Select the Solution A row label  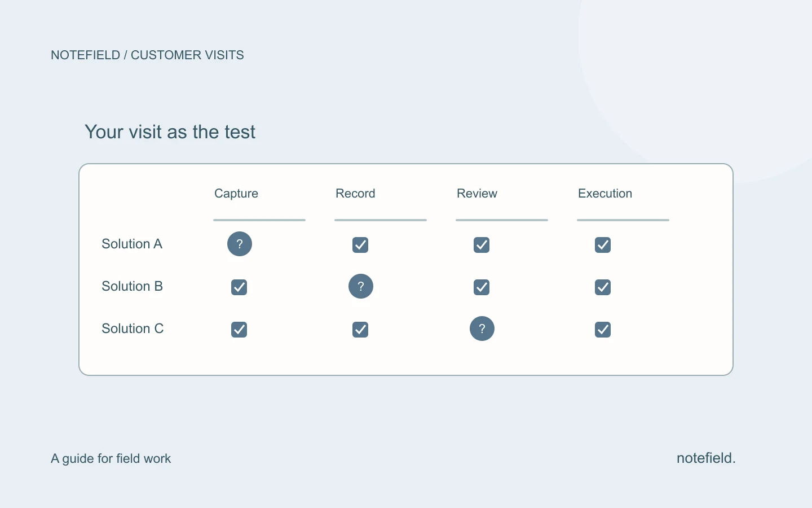(x=132, y=244)
